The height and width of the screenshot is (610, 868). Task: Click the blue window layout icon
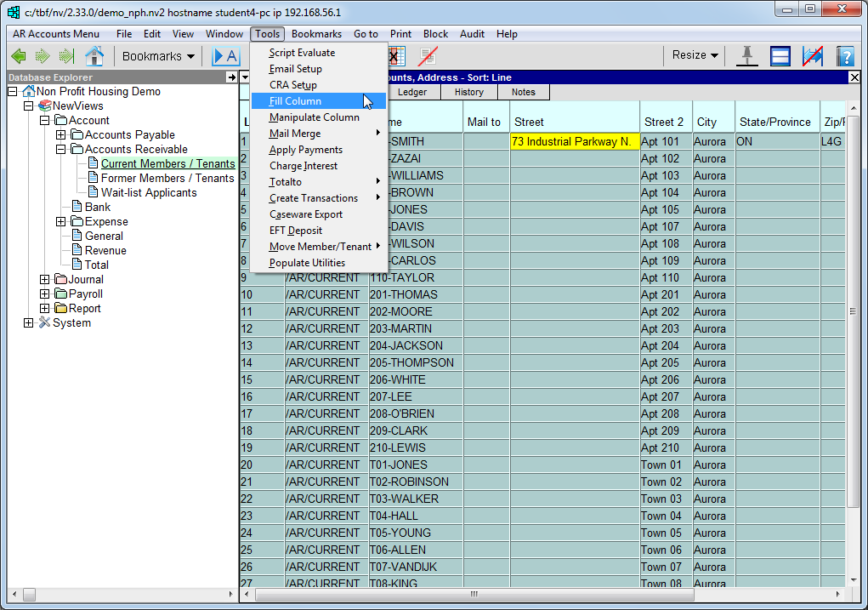point(780,56)
